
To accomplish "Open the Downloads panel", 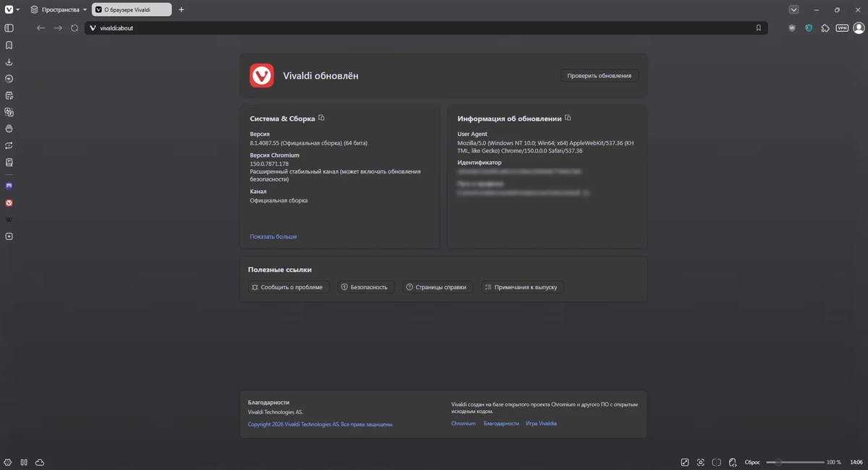I will coord(9,62).
